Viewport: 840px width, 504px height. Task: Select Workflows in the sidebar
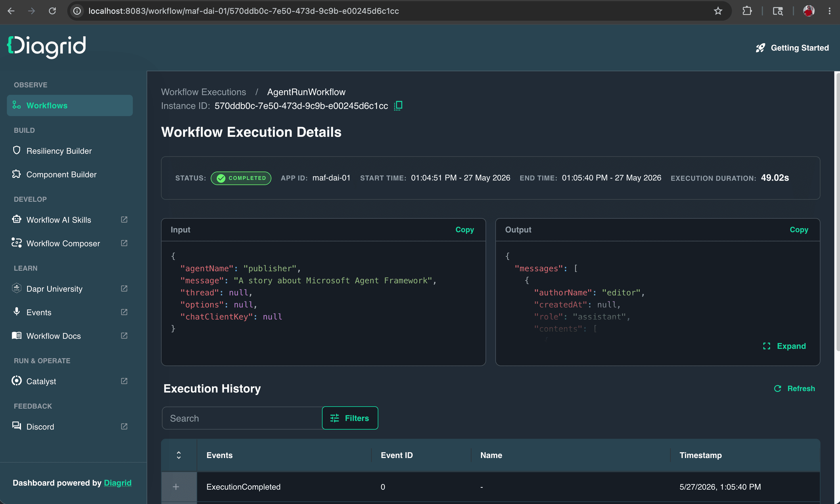[x=70, y=105]
